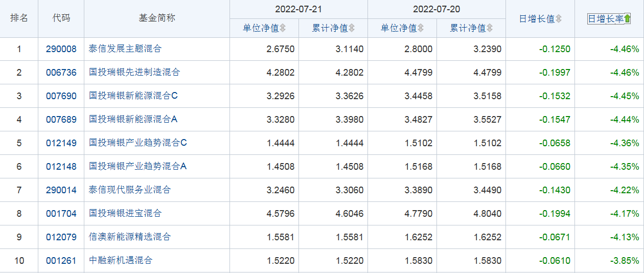Screen dimensions: 644x273
Task: Select cumulative value 3.1140
Action: coord(350,49)
